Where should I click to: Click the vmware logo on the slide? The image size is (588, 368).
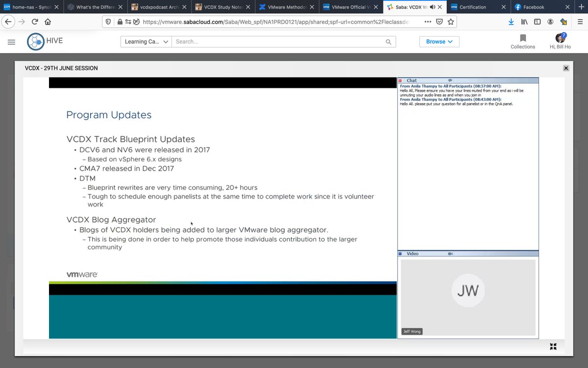(x=82, y=274)
